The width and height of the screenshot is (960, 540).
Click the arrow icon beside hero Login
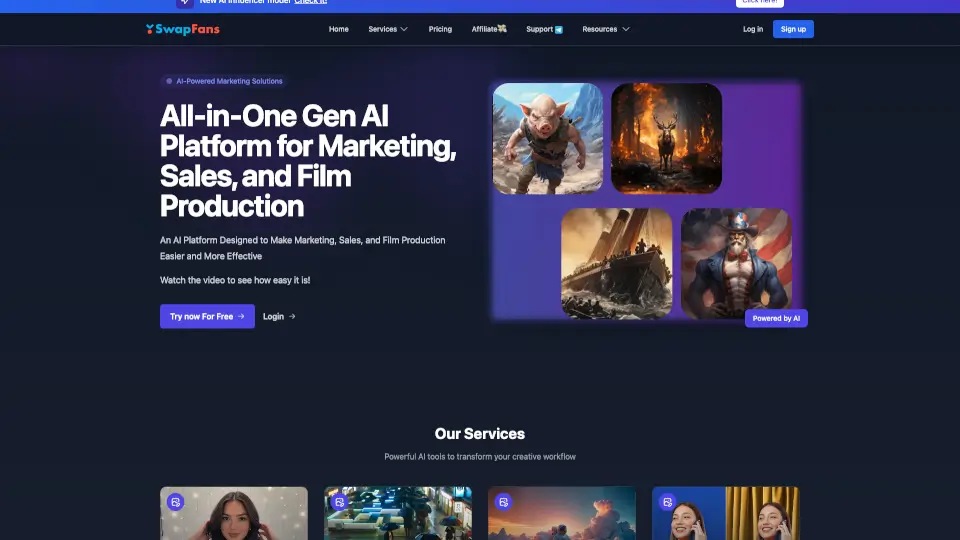[292, 316]
